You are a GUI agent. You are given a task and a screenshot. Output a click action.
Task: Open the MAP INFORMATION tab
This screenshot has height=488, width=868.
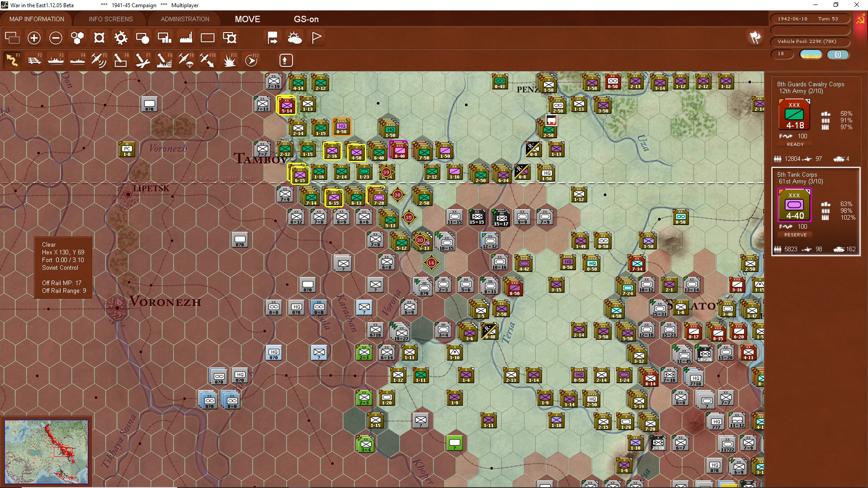point(37,19)
